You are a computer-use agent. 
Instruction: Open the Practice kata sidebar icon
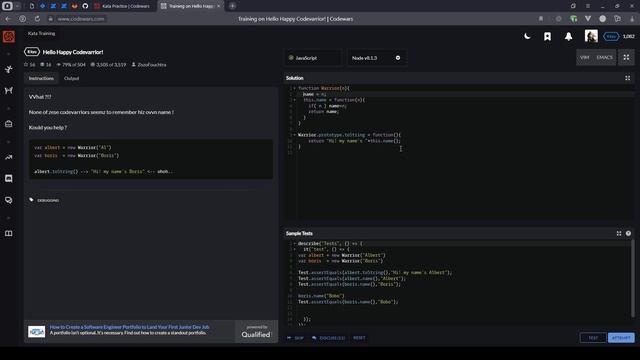[9, 69]
